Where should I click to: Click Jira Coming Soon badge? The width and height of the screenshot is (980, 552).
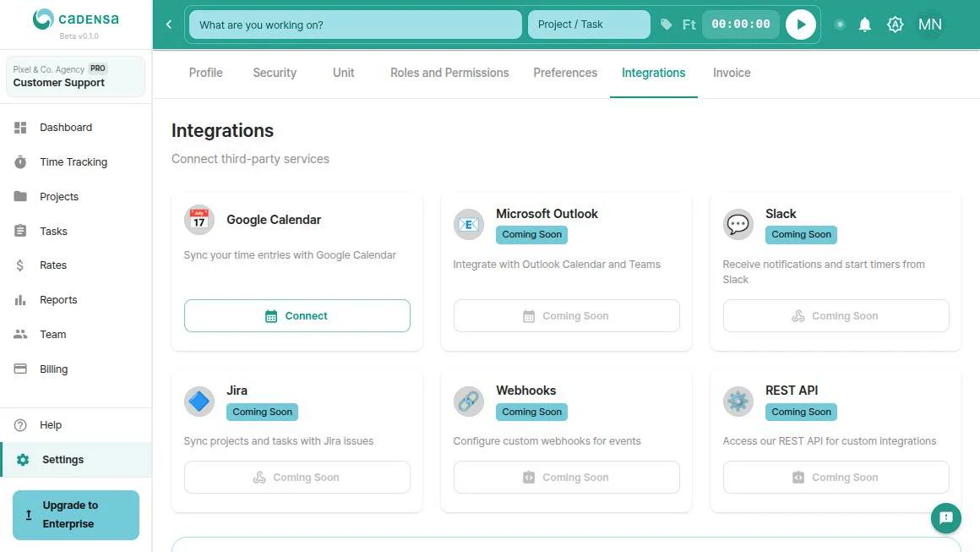coord(262,412)
